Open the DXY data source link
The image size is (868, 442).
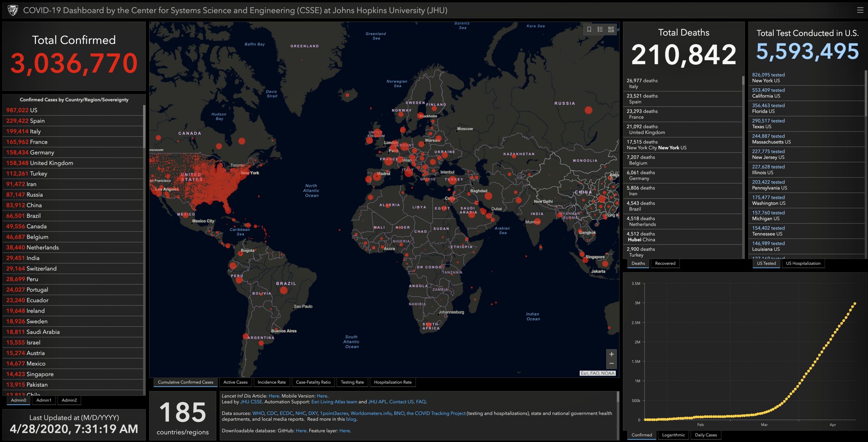pyautogui.click(x=313, y=414)
